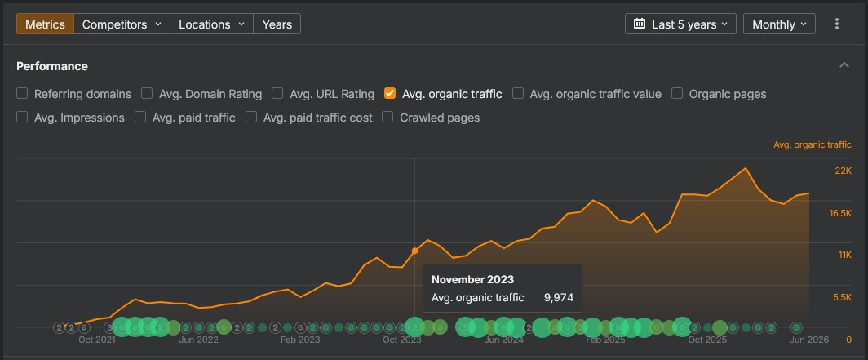Click the Feb 2025 axis label
The height and width of the screenshot is (360, 868).
(x=605, y=340)
